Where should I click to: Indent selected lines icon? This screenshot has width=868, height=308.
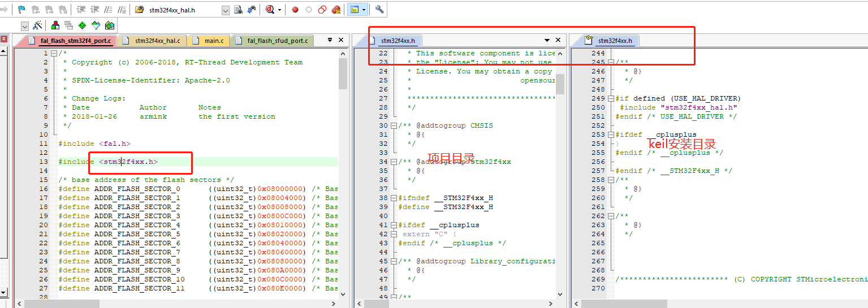[81, 10]
